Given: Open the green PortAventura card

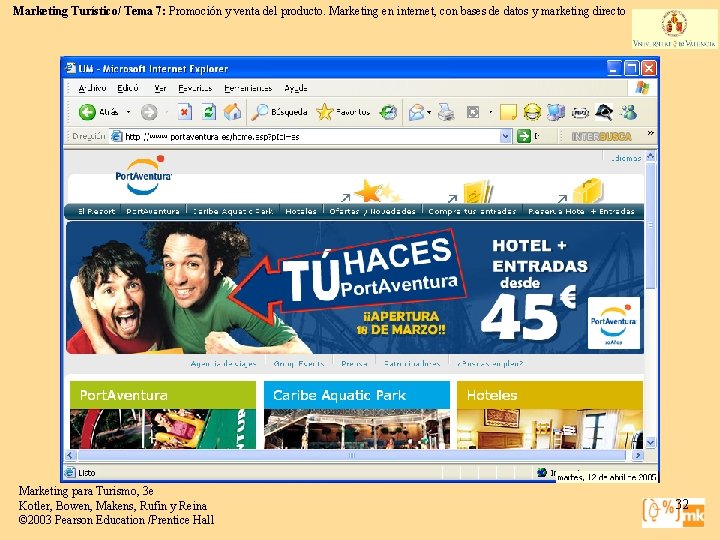Looking at the screenshot, I should pos(163,415).
